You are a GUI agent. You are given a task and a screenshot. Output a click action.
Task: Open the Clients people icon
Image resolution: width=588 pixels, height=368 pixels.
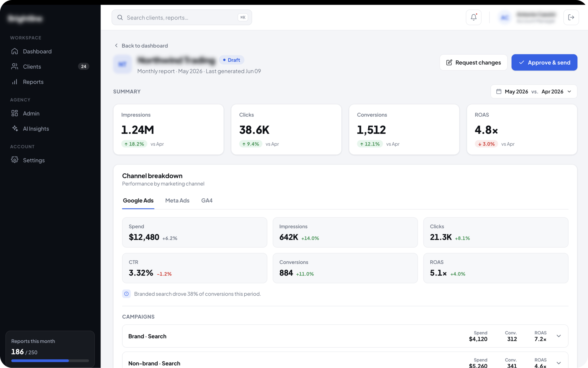[15, 66]
